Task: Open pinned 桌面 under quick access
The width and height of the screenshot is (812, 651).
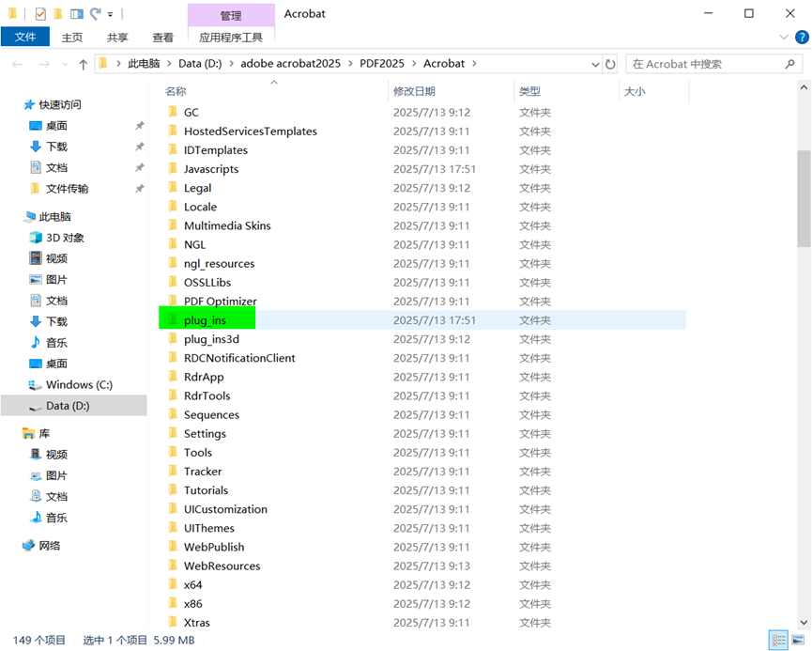Action: 56,126
